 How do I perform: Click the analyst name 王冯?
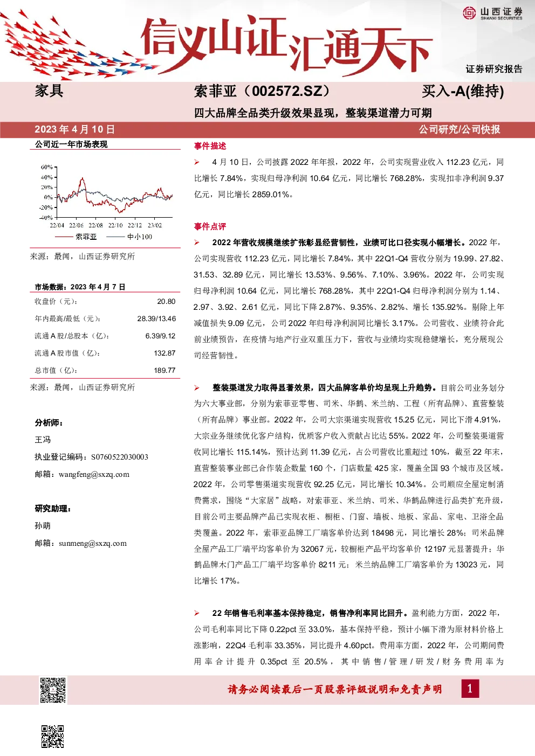pyautogui.click(x=43, y=440)
